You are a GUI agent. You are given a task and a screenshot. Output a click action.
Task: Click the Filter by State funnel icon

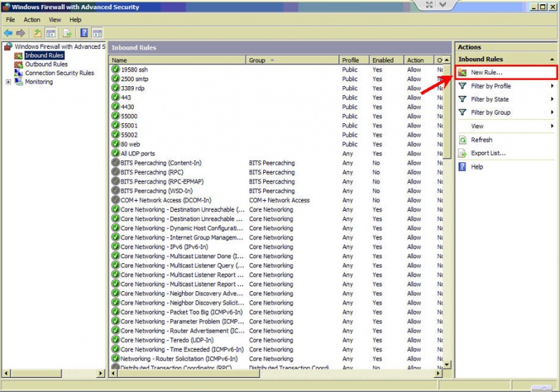(x=463, y=99)
